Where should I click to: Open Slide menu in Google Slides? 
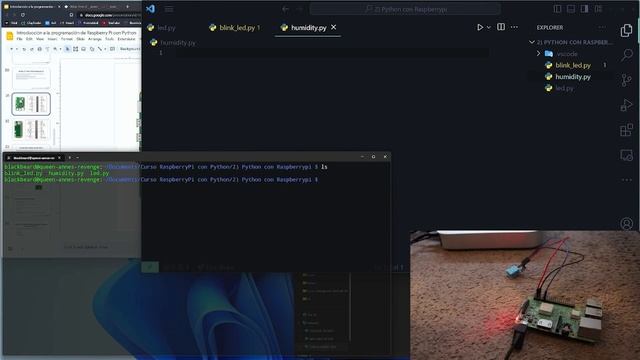(80, 39)
